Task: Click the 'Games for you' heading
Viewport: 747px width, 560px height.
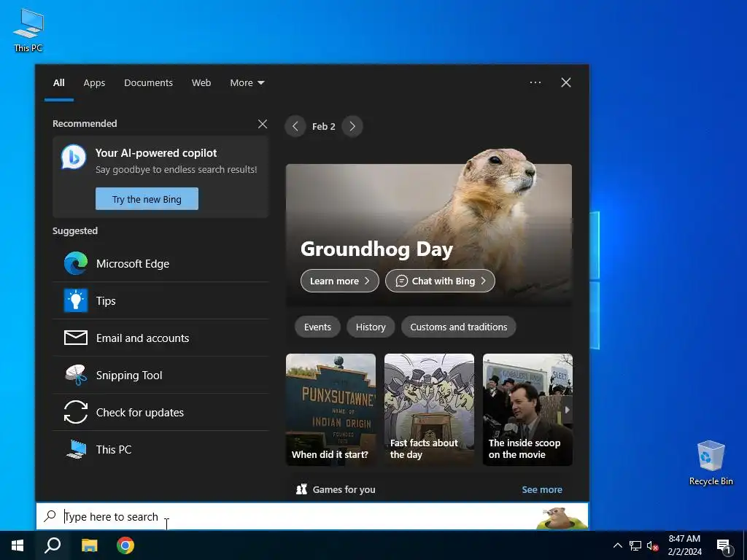Action: coord(344,489)
